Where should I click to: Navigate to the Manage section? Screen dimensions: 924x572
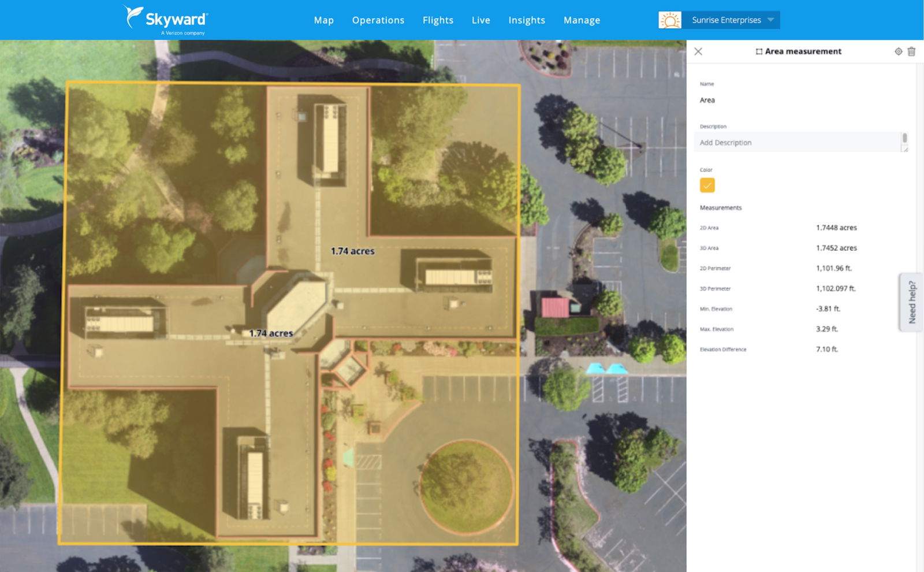point(582,20)
